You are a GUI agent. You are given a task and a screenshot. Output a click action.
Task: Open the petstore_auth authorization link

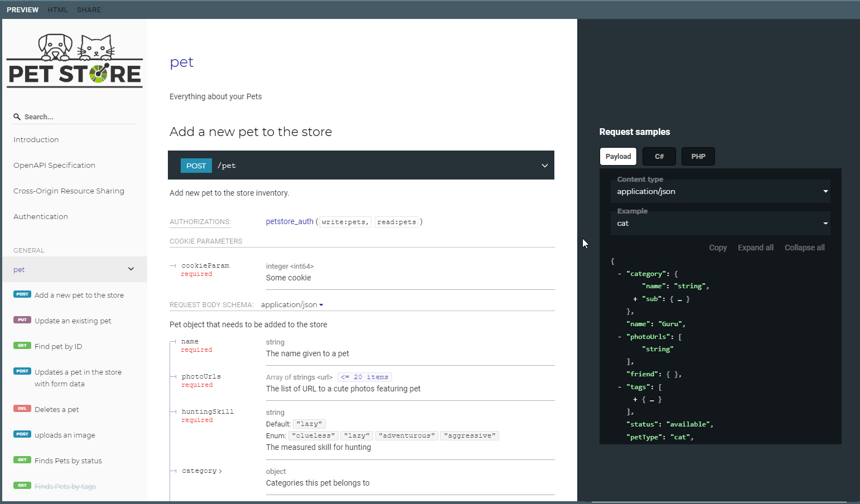[x=289, y=221]
